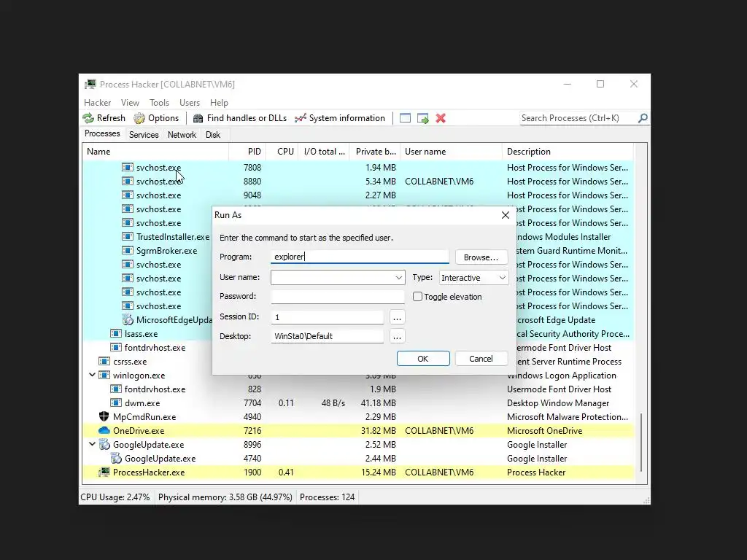
Task: Sort by the PID column header
Action: [247, 152]
